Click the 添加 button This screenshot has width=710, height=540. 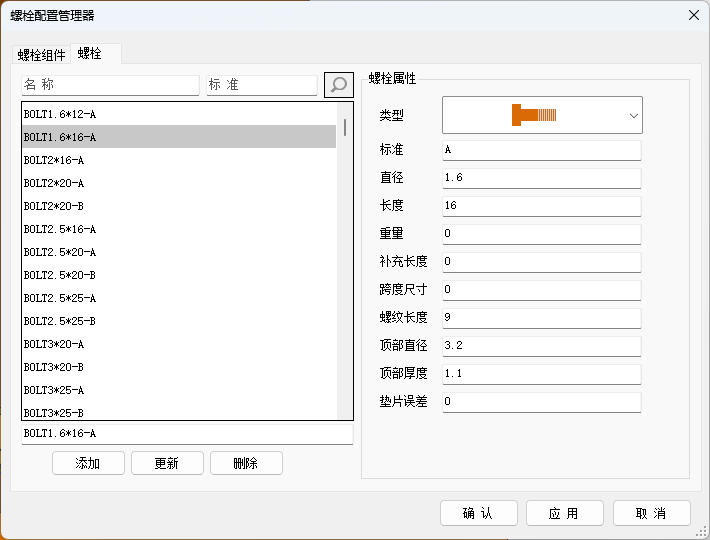point(88,463)
